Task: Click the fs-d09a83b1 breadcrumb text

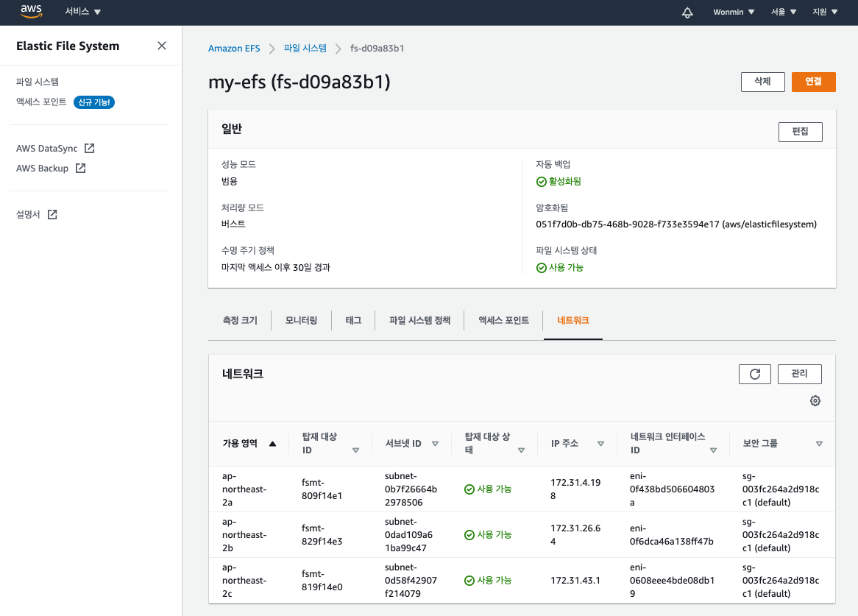Action: (x=377, y=49)
